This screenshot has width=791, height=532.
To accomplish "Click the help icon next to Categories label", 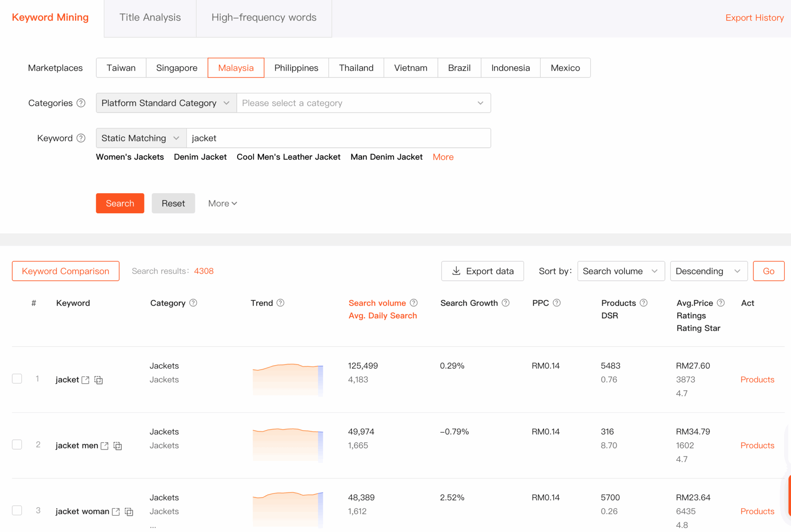I will click(81, 103).
